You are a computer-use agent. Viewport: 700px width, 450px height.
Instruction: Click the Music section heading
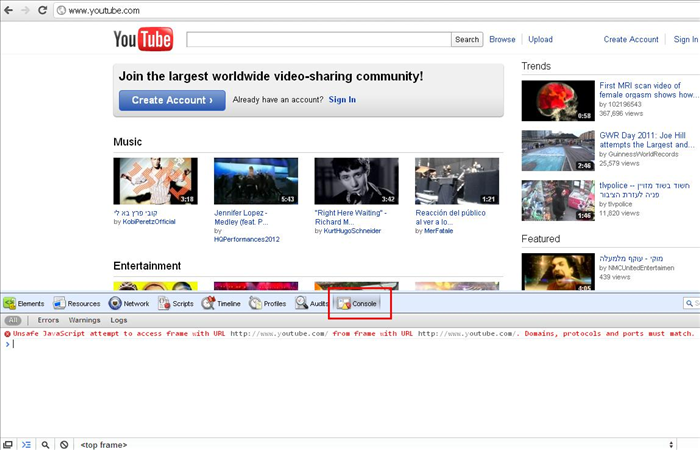tap(128, 142)
